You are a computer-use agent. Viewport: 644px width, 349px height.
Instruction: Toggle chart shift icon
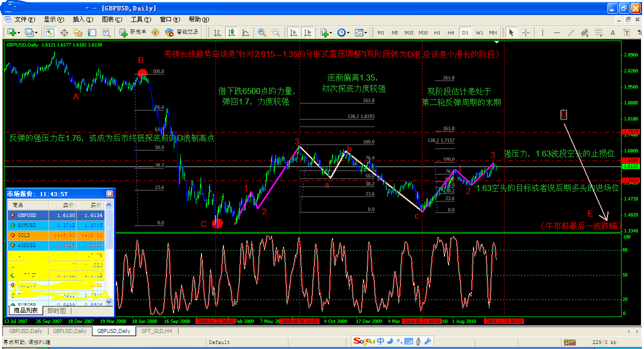point(307,32)
